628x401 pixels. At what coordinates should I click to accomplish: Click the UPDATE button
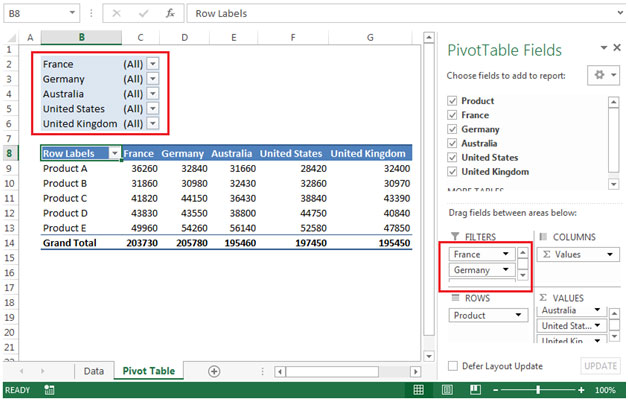[x=600, y=366]
